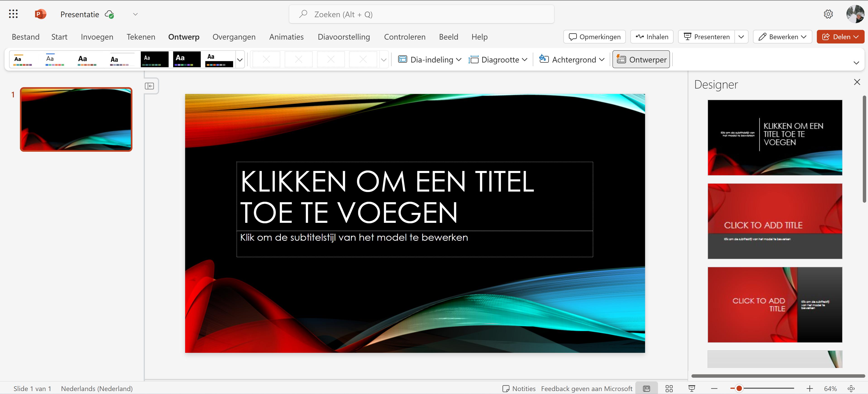Select the red CLICK TO ADD TITLE design
The image size is (868, 394).
coord(775,221)
